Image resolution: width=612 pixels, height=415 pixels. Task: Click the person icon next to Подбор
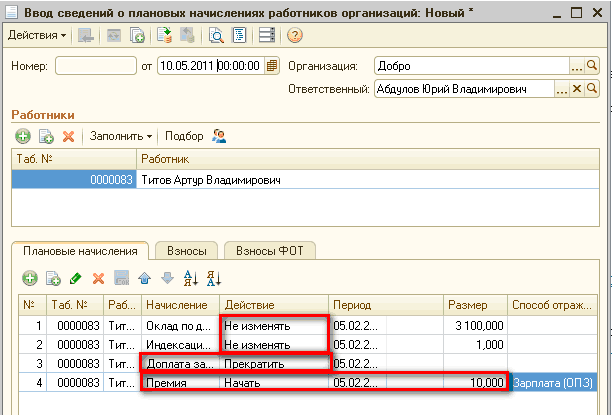pyautogui.click(x=219, y=136)
